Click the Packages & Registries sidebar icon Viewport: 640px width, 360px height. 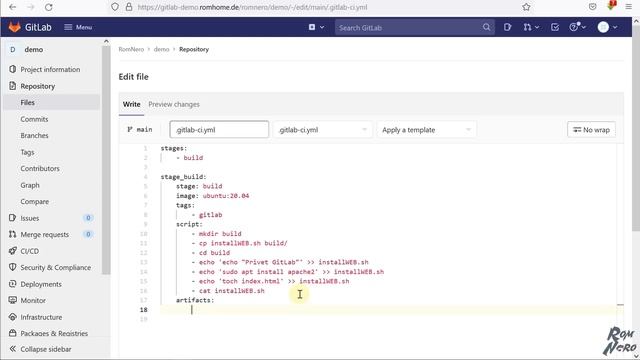(x=13, y=333)
